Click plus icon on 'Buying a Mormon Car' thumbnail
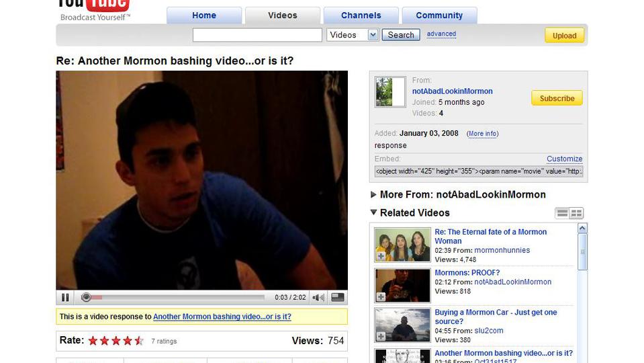Image resolution: width=644 pixels, height=363 pixels. 381,336
